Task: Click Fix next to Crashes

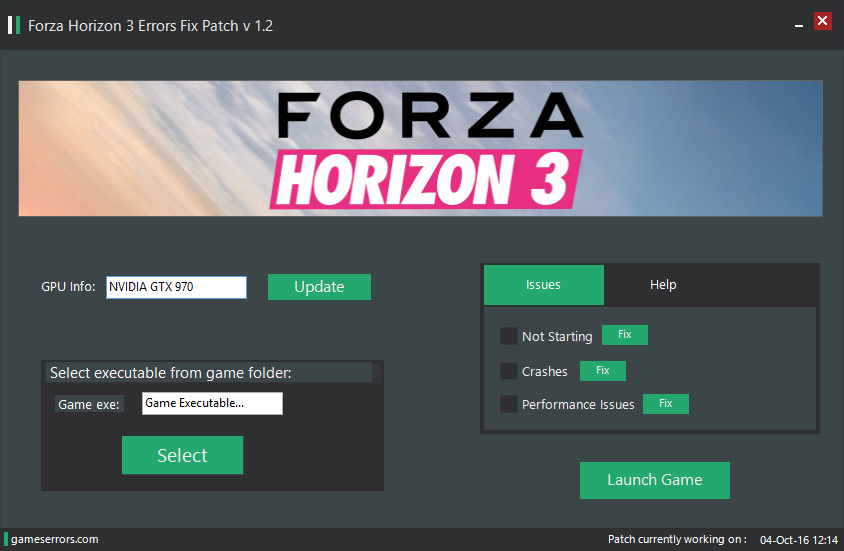Action: click(603, 371)
